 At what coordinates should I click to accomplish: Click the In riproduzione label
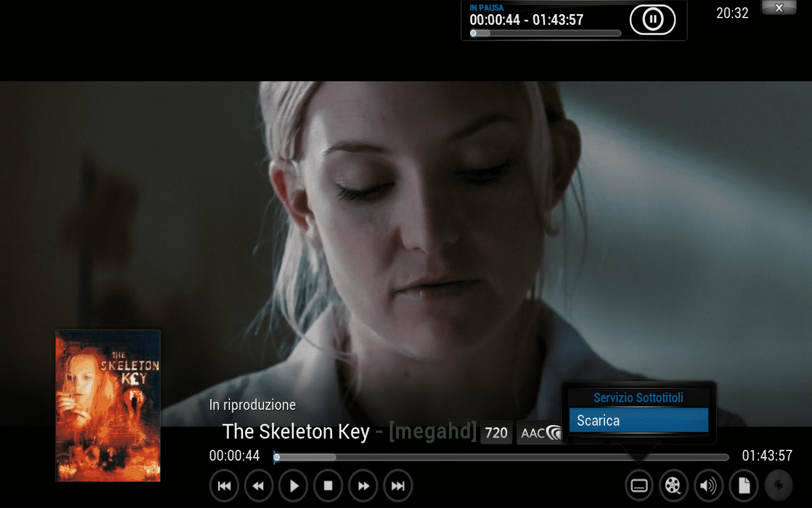(253, 405)
